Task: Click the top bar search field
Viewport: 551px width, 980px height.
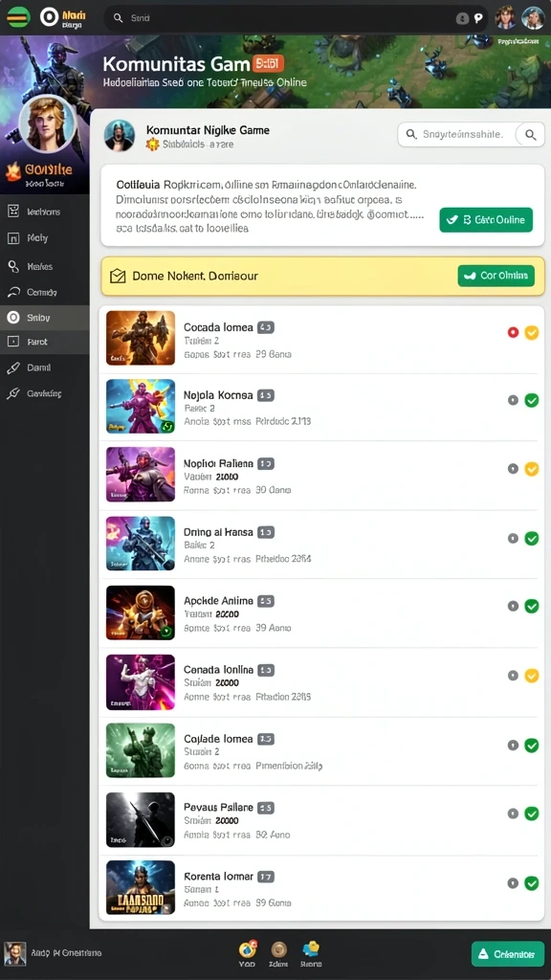Action: point(296,19)
